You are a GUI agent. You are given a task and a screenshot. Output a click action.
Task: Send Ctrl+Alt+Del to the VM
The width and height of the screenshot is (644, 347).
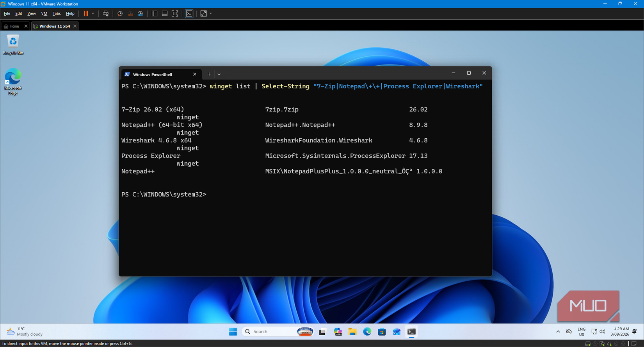[x=106, y=14]
